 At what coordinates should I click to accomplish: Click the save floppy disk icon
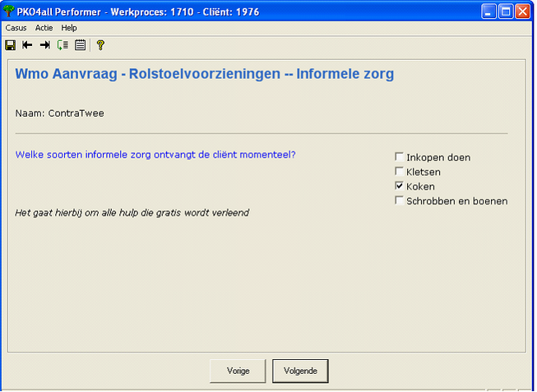(11, 45)
